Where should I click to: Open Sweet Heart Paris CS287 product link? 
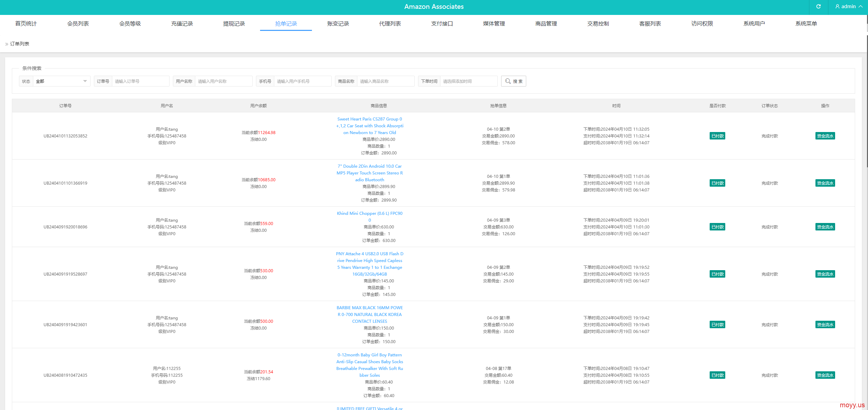pyautogui.click(x=370, y=126)
